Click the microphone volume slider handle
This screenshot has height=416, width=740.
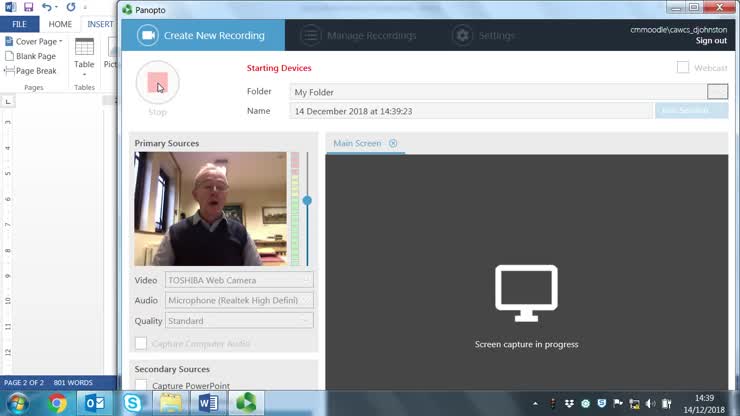pyautogui.click(x=307, y=201)
